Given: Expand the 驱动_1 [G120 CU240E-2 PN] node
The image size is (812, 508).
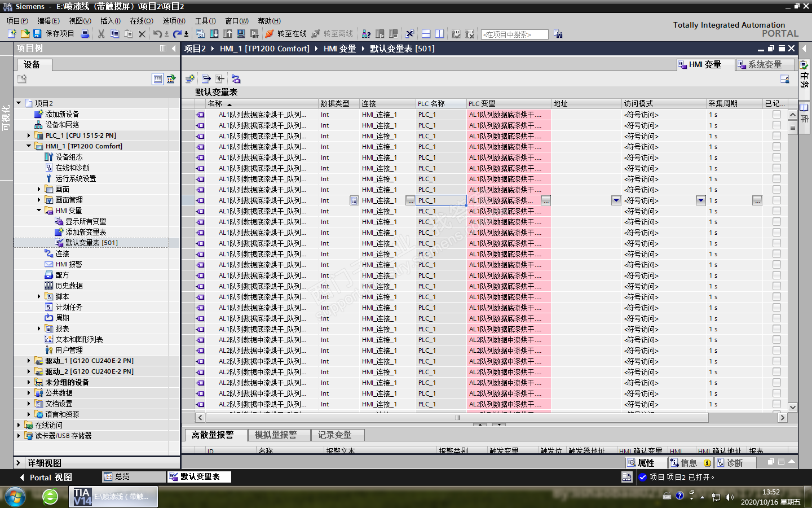Looking at the screenshot, I should 29,361.
